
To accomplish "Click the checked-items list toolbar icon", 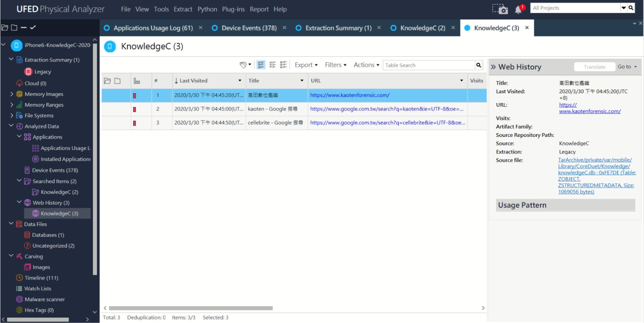I will (x=273, y=65).
